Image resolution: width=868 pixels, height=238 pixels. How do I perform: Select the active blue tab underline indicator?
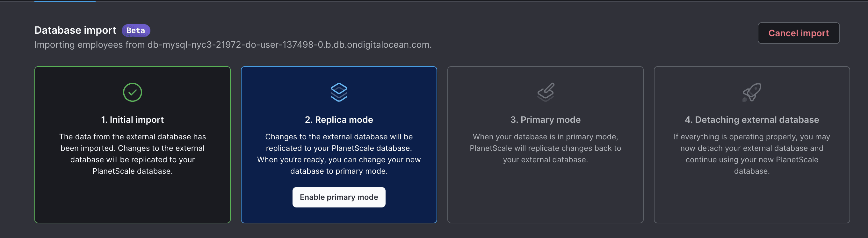(x=65, y=1)
